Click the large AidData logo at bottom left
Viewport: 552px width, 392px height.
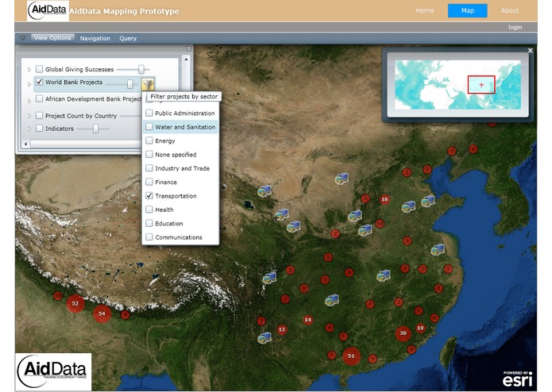[53, 372]
